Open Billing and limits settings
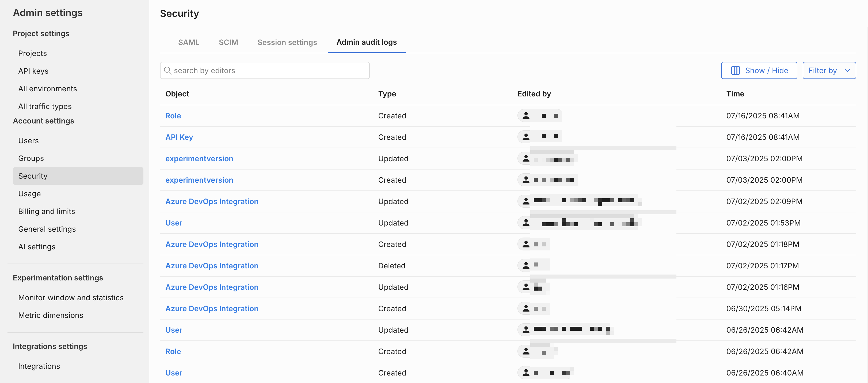868x383 pixels. (47, 211)
